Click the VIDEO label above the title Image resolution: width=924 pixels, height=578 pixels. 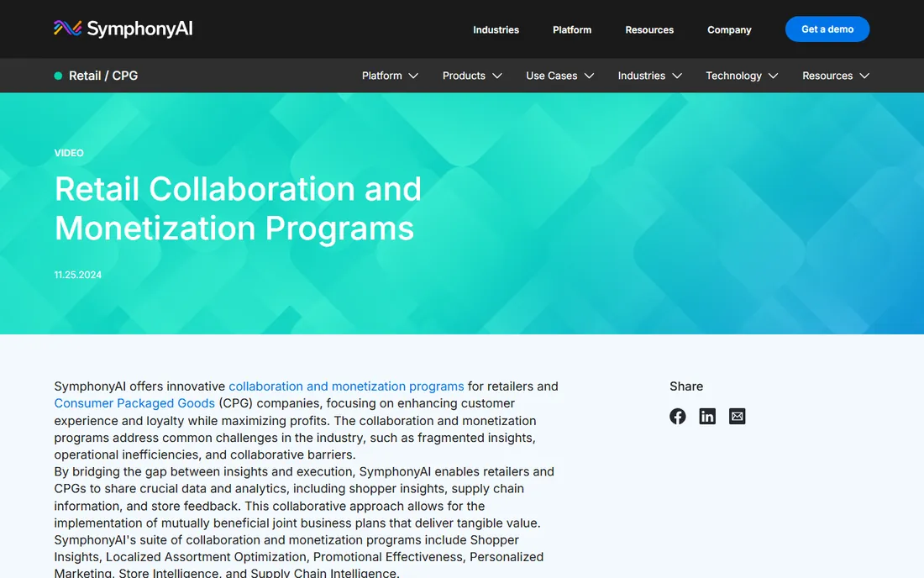coord(69,153)
